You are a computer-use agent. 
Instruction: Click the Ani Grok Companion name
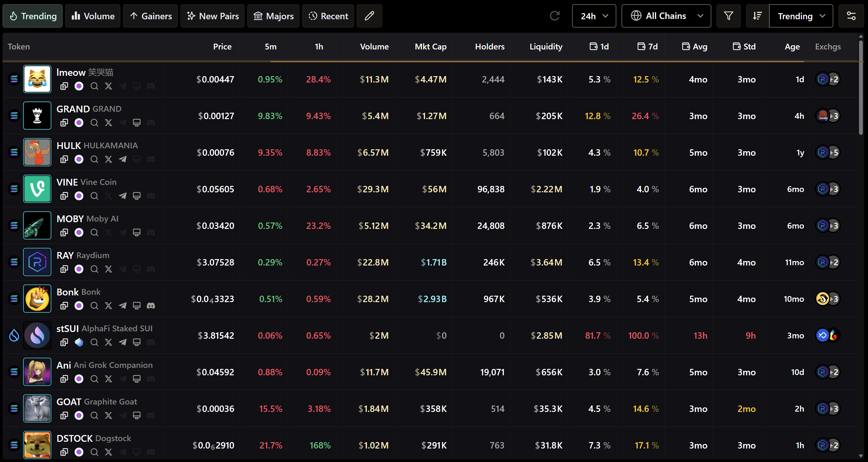click(x=113, y=365)
